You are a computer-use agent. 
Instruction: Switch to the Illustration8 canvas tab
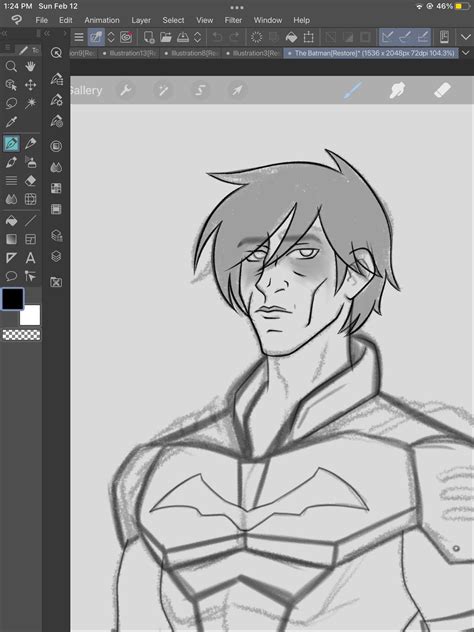pyautogui.click(x=191, y=53)
